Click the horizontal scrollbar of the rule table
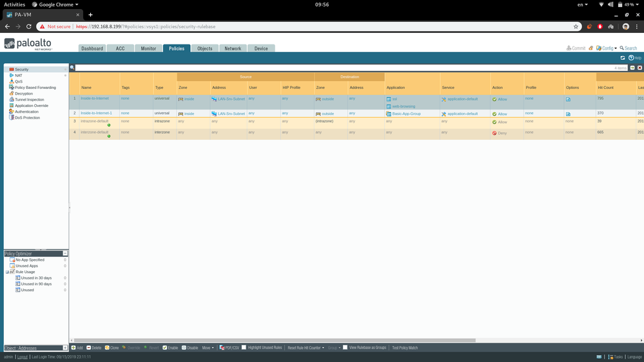This screenshot has height=362, width=644. pos(275,340)
